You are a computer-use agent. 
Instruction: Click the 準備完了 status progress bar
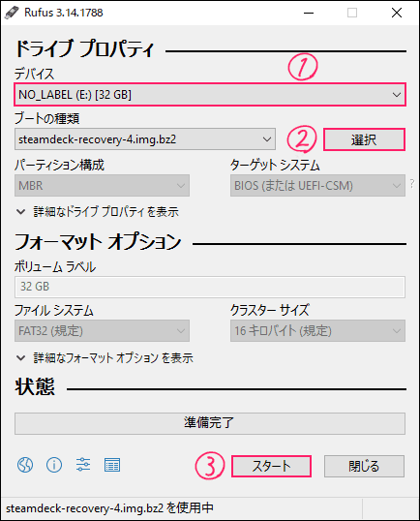(210, 423)
